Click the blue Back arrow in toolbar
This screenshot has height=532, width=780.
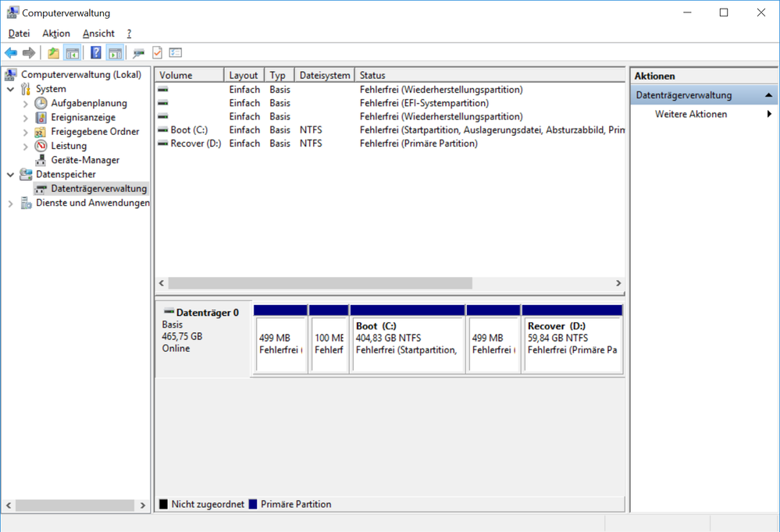point(11,53)
